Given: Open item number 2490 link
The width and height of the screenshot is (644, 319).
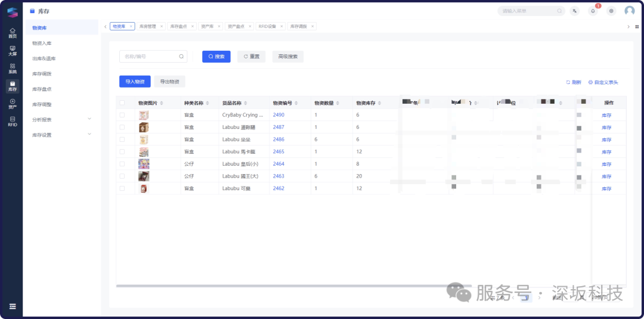Looking at the screenshot, I should 278,115.
